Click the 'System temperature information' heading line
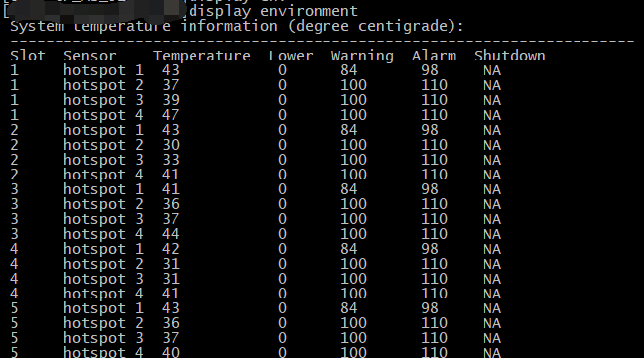 (144, 26)
